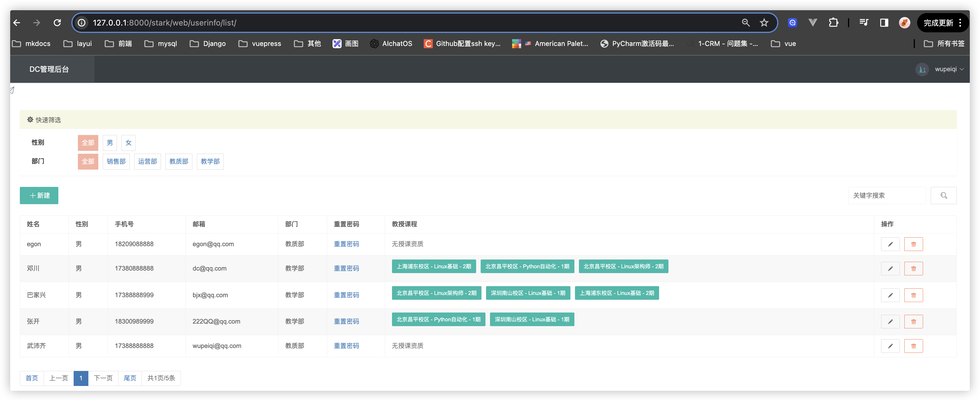Filter department by 教学部

click(210, 161)
